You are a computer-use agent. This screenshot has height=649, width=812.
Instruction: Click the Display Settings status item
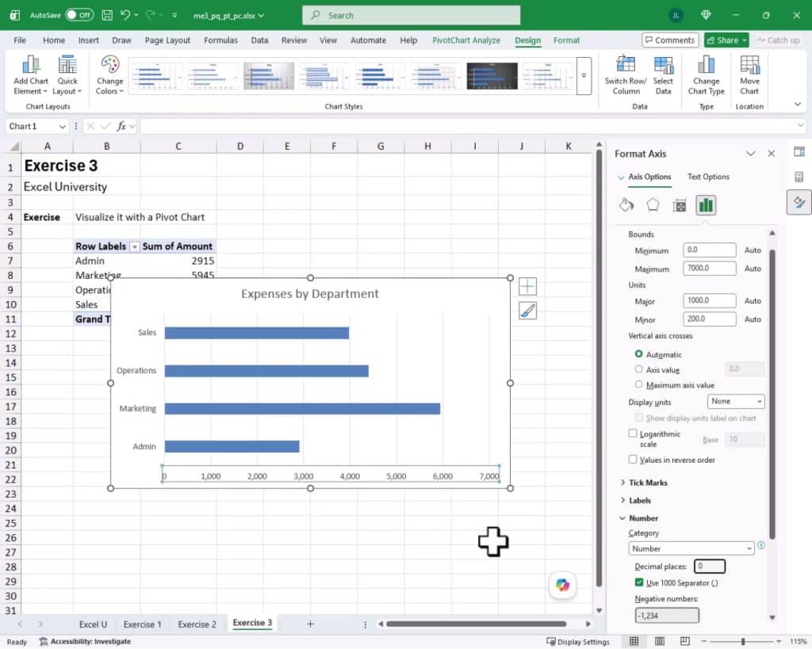(578, 642)
